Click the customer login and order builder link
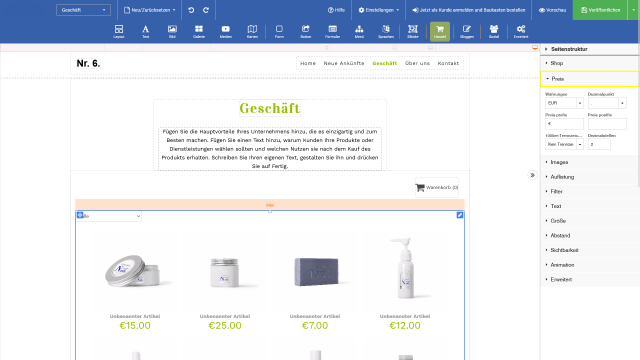 [469, 10]
